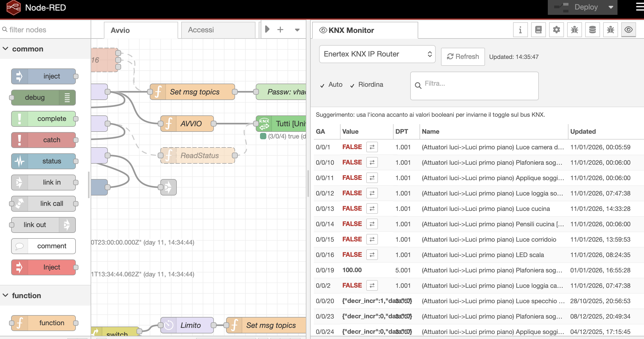Toggle the debug node output button
Image resolution: width=644 pixels, height=339 pixels.
pyautogui.click(x=67, y=98)
